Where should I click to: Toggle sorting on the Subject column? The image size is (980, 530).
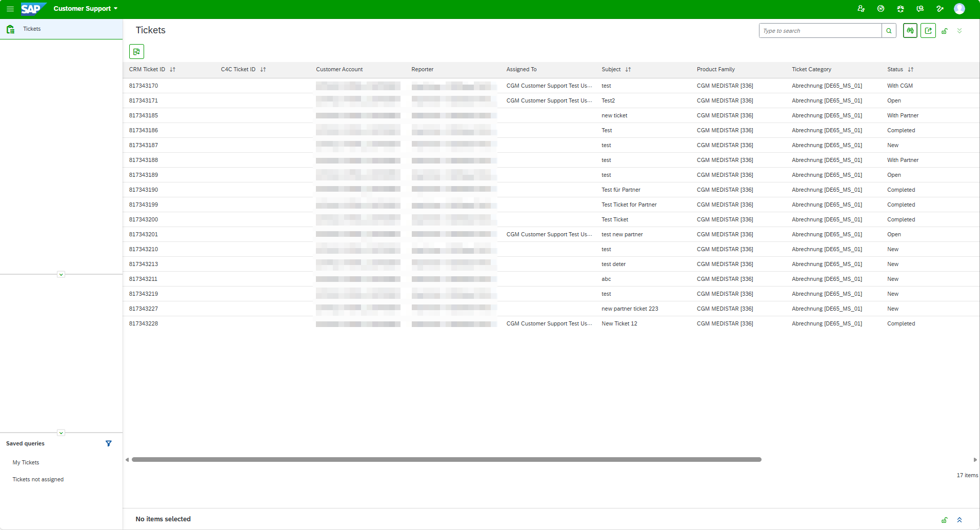628,69
